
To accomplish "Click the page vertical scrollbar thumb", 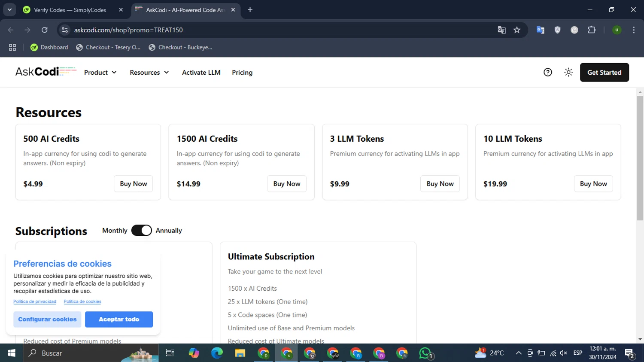I will pyautogui.click(x=640, y=158).
